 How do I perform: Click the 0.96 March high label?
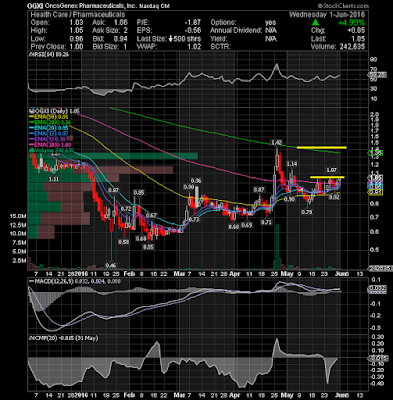196,181
